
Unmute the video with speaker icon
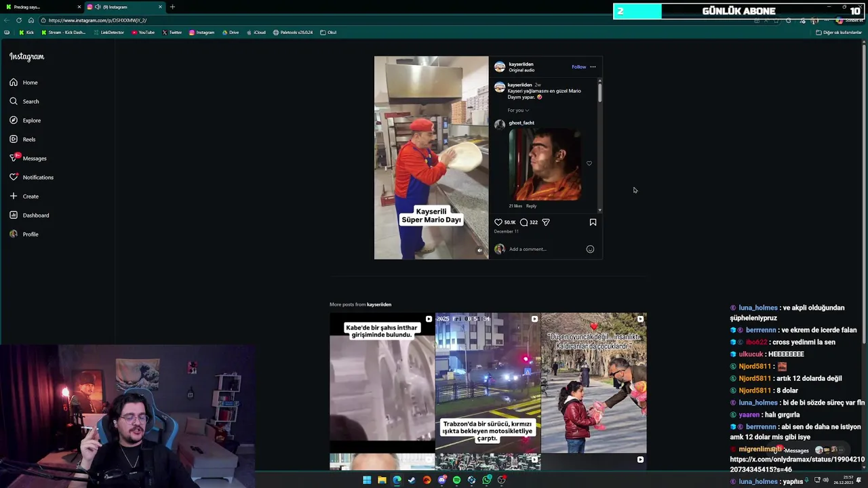tap(479, 251)
